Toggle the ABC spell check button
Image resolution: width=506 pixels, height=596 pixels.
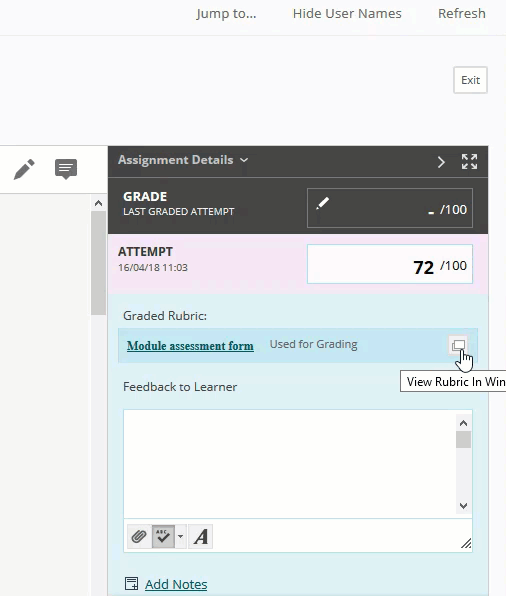[163, 536]
